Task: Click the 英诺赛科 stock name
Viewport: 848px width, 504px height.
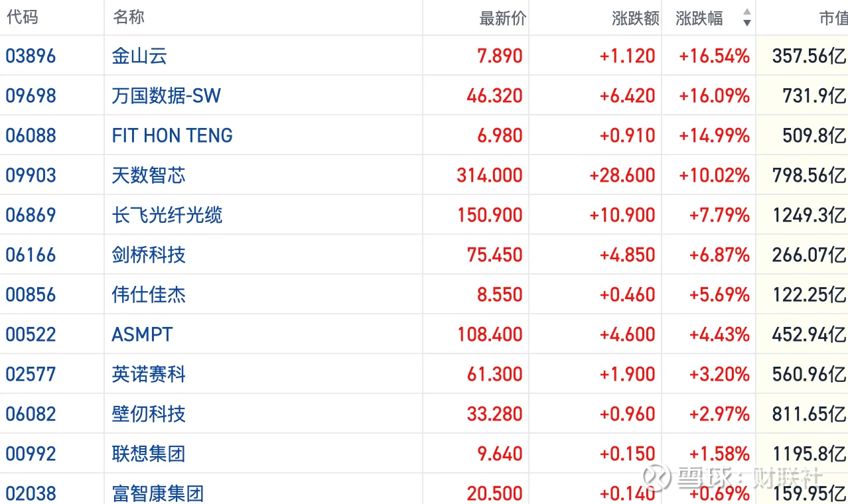Action: (x=149, y=374)
